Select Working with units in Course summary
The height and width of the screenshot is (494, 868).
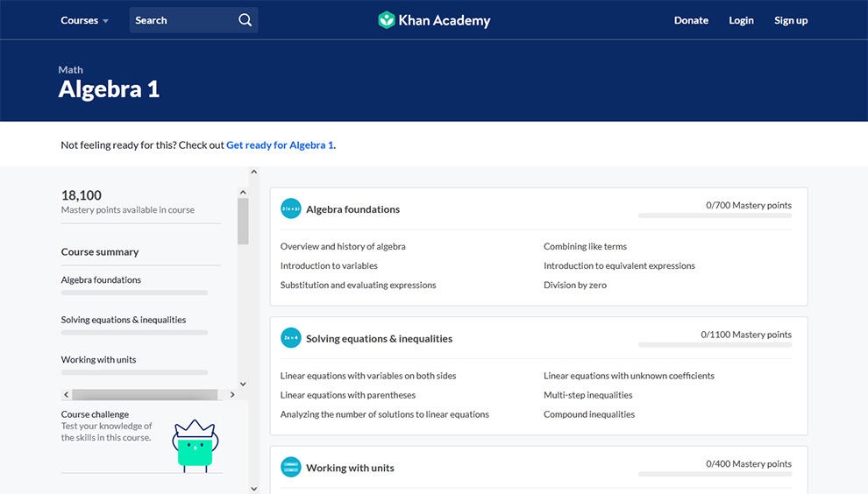coord(98,360)
